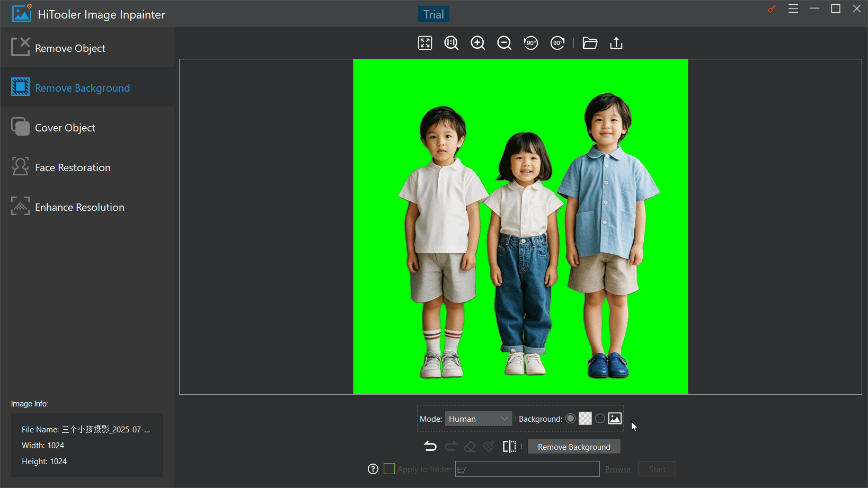Image resolution: width=868 pixels, height=488 pixels.
Task: Enable the Apply to folder checkbox
Action: click(x=389, y=469)
